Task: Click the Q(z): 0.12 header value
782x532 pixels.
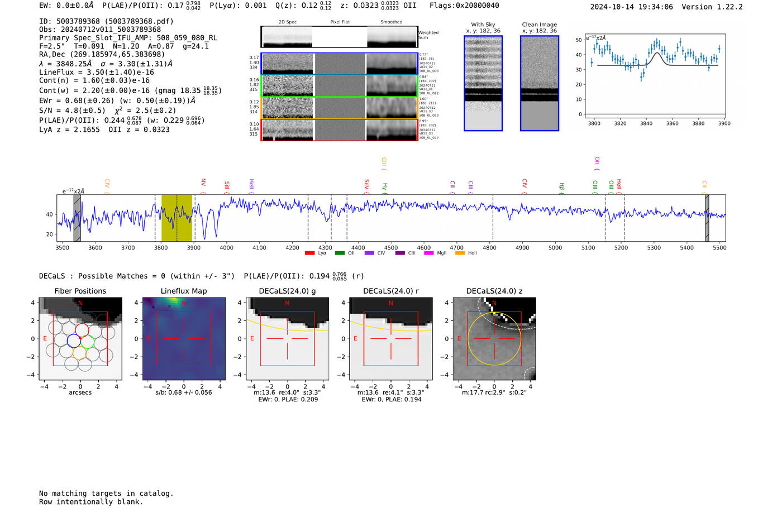Action: coord(303,5)
